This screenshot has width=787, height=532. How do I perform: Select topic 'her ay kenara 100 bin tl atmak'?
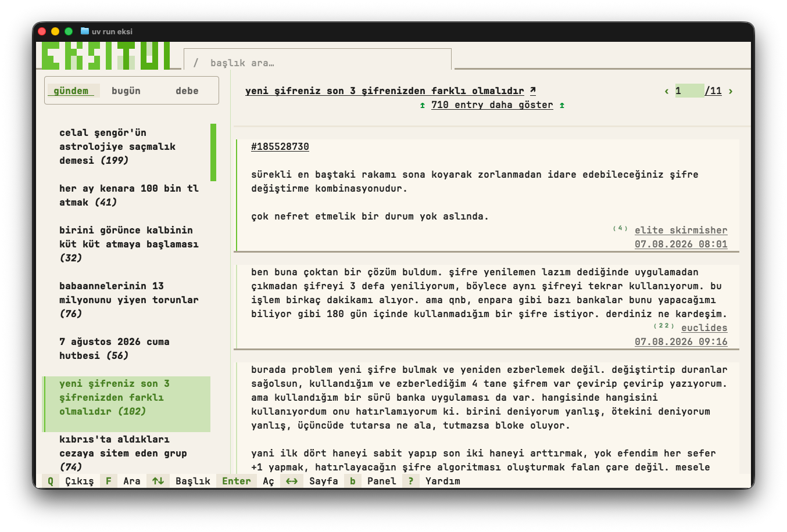126,195
